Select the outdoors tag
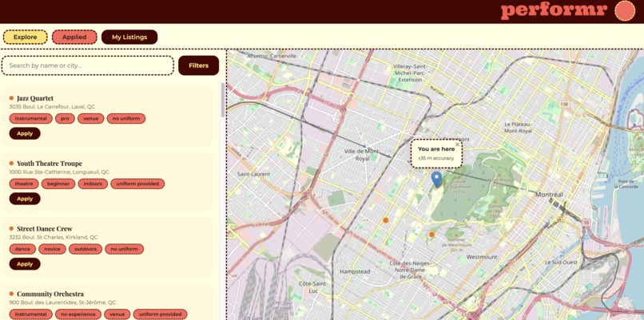This screenshot has width=644, height=320. tap(85, 249)
